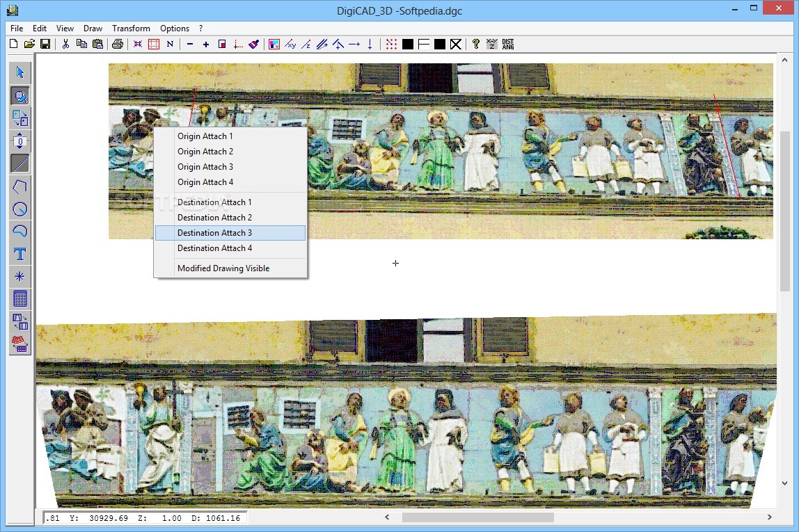Select the Text tool
This screenshot has height=532, width=799.
pyautogui.click(x=20, y=254)
